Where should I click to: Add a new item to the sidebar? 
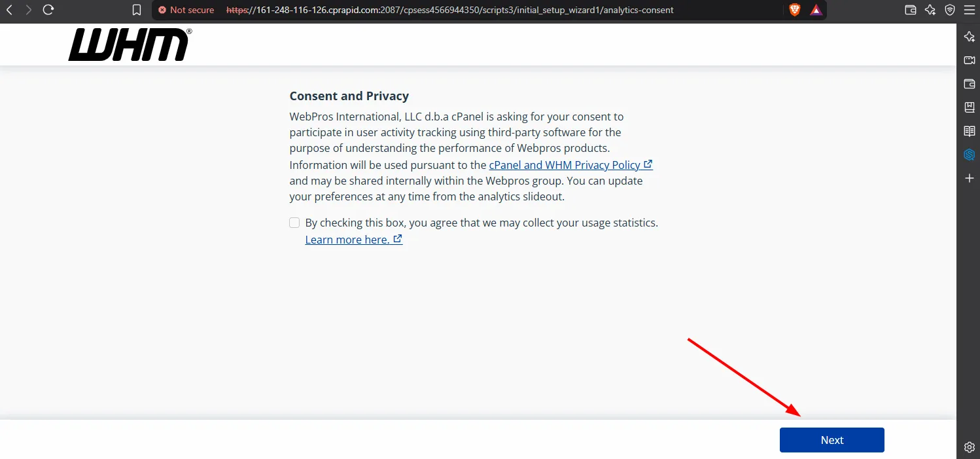point(970,178)
